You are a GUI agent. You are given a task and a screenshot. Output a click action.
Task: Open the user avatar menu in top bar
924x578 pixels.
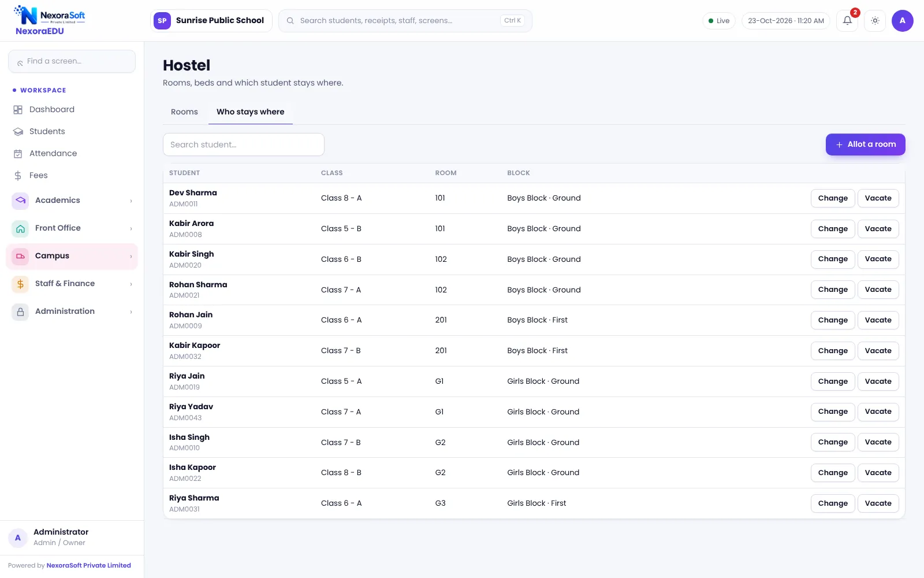click(902, 21)
